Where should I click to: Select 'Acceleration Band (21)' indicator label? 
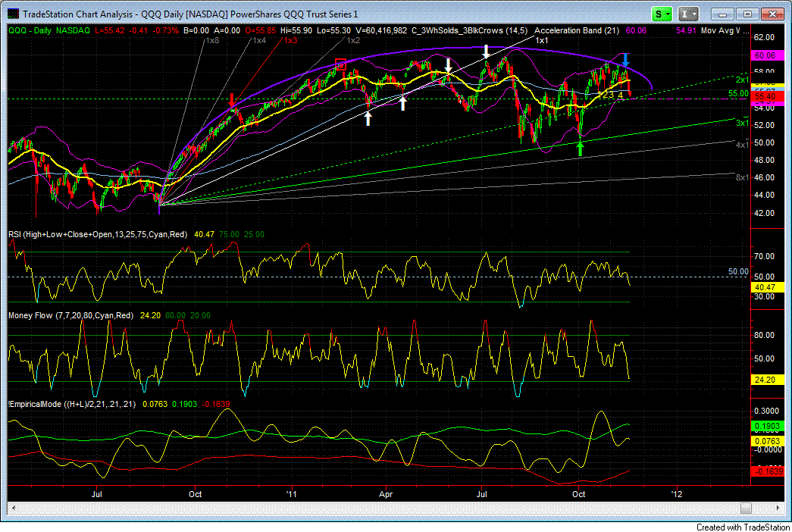[577, 30]
